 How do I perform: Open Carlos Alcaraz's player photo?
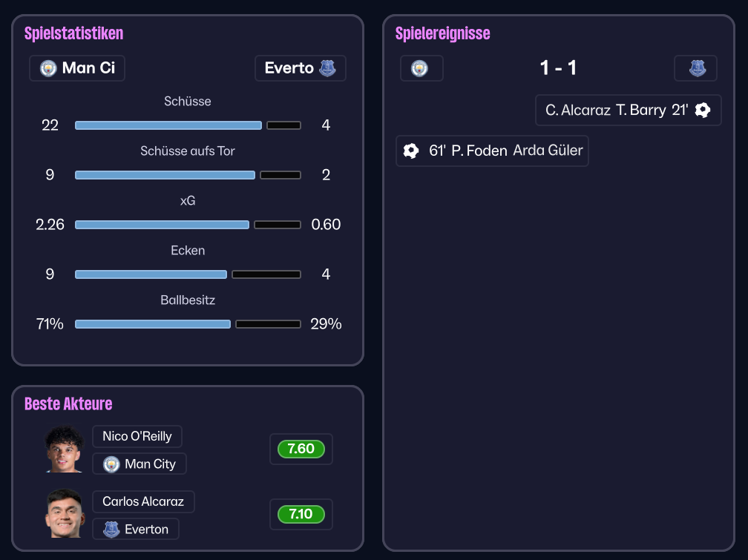[x=64, y=514]
